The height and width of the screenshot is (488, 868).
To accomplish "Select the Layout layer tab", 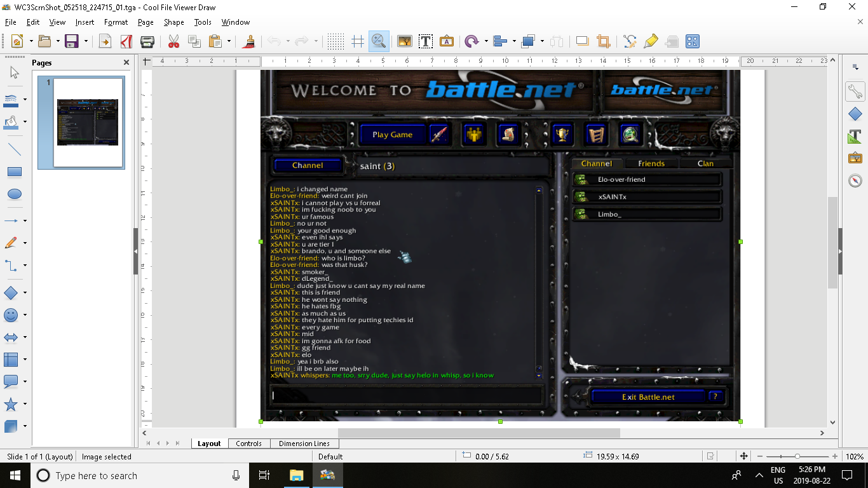I will click(209, 444).
